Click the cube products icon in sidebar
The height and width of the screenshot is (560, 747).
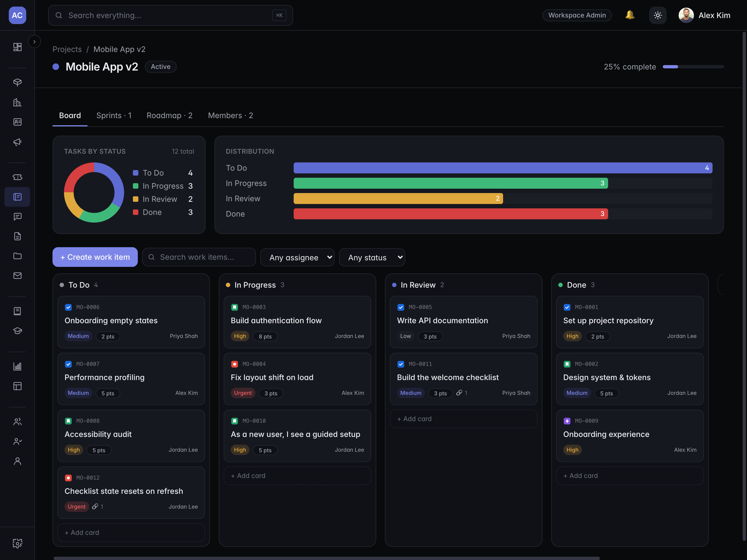click(17, 82)
